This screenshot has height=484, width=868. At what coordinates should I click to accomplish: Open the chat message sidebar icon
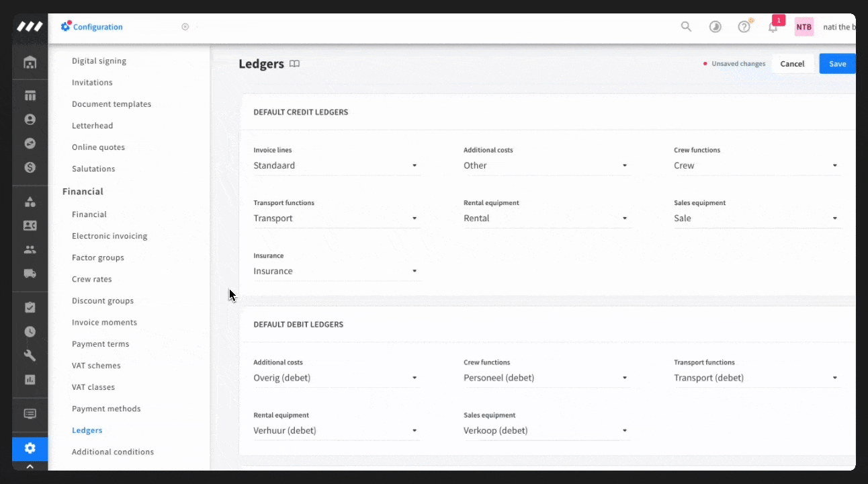tap(30, 414)
